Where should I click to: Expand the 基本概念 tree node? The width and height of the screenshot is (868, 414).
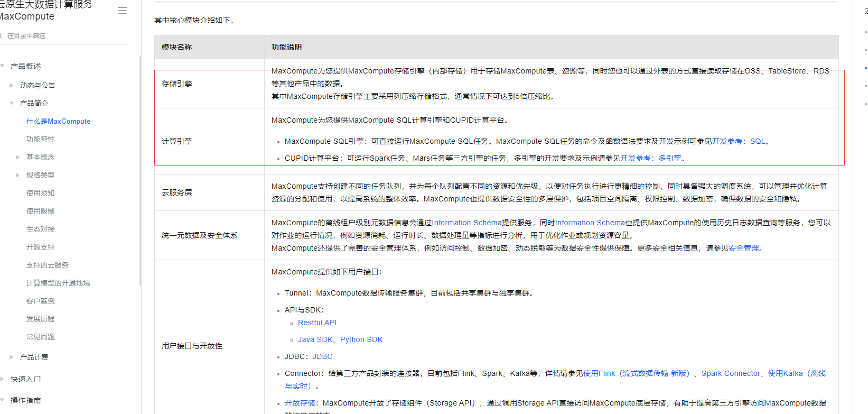pyautogui.click(x=17, y=157)
